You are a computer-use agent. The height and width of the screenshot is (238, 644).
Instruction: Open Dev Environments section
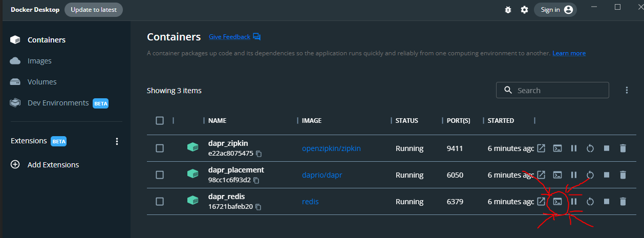[x=58, y=103]
